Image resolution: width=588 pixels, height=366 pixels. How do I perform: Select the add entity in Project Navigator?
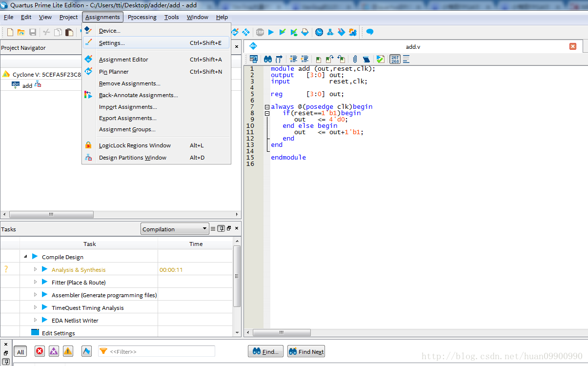coord(27,85)
